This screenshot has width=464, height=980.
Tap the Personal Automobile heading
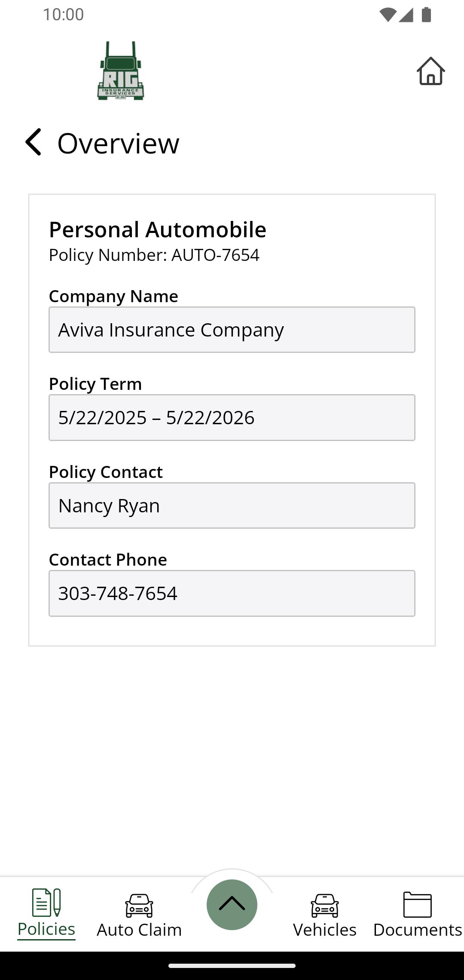click(157, 230)
